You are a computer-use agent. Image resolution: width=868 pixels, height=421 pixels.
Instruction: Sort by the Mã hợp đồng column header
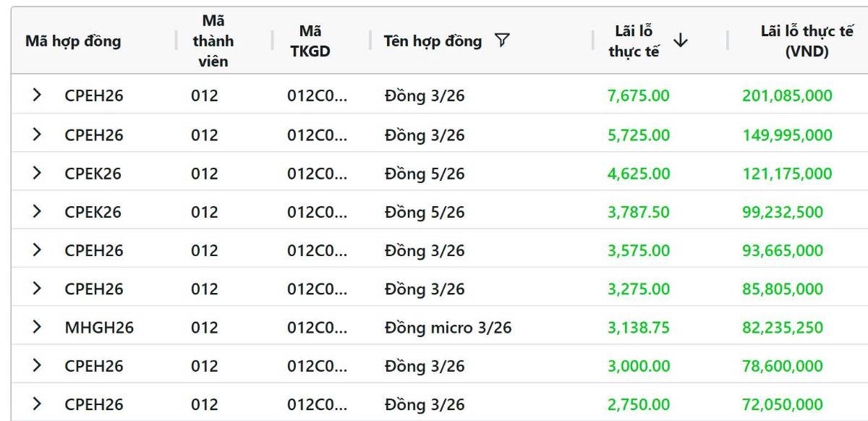[73, 41]
